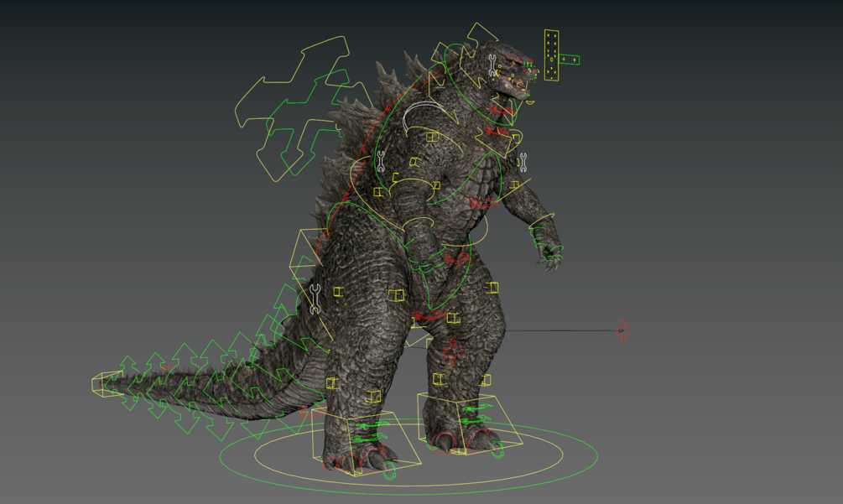This screenshot has height=504, width=843.
Task: Select the green circular arrow at the far foot's toes
Action: pos(497,449)
